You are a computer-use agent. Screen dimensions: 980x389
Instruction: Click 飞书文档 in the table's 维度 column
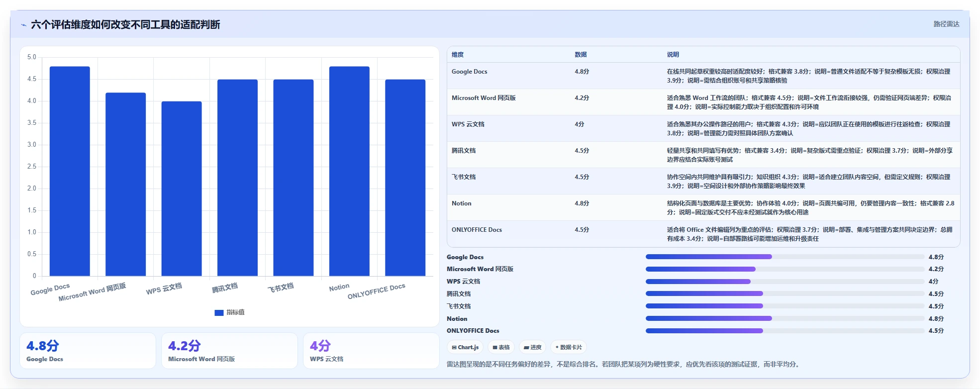coord(464,177)
